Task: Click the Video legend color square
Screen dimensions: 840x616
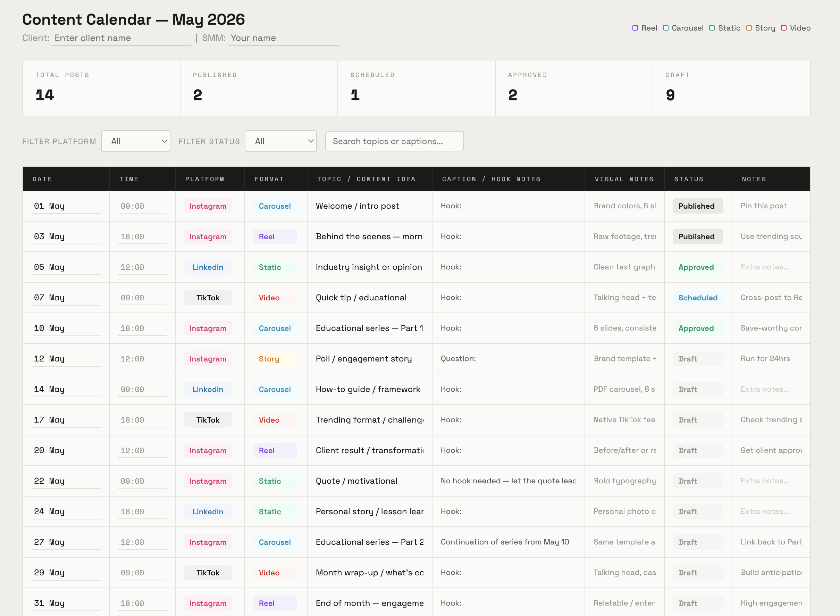Action: (x=784, y=28)
